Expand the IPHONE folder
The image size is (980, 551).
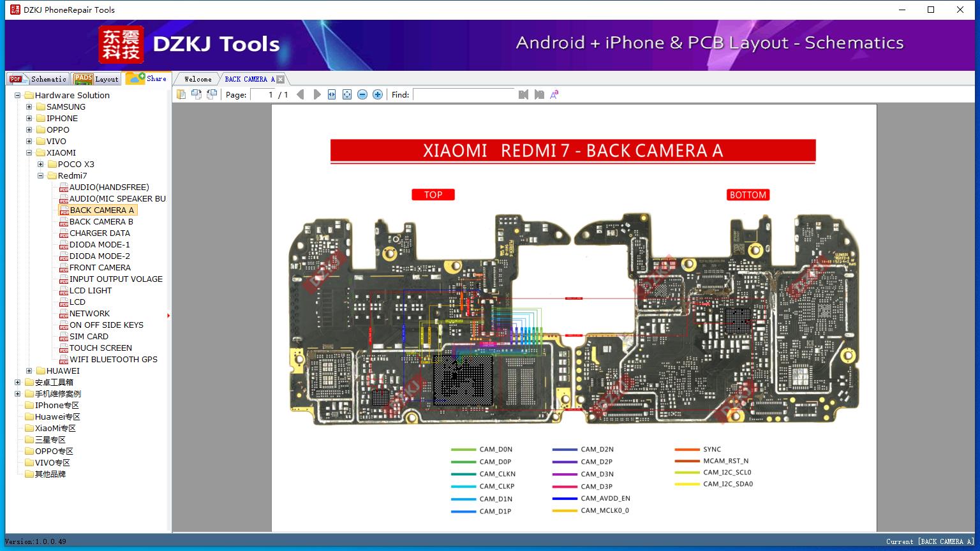click(29, 119)
